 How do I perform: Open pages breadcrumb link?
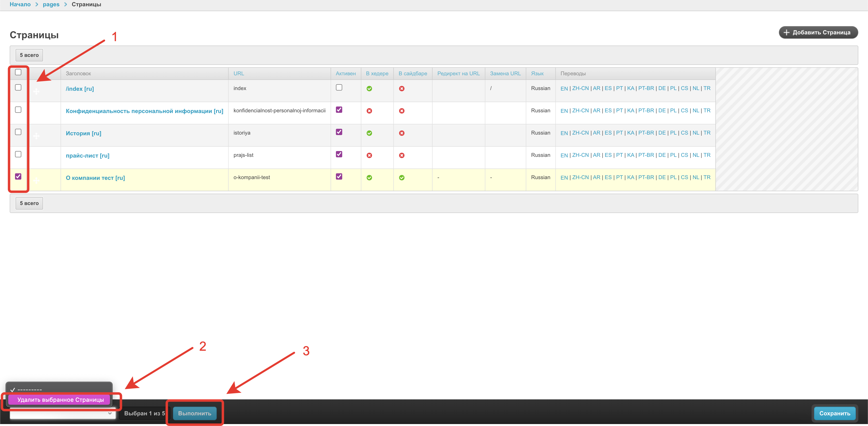pyautogui.click(x=51, y=4)
